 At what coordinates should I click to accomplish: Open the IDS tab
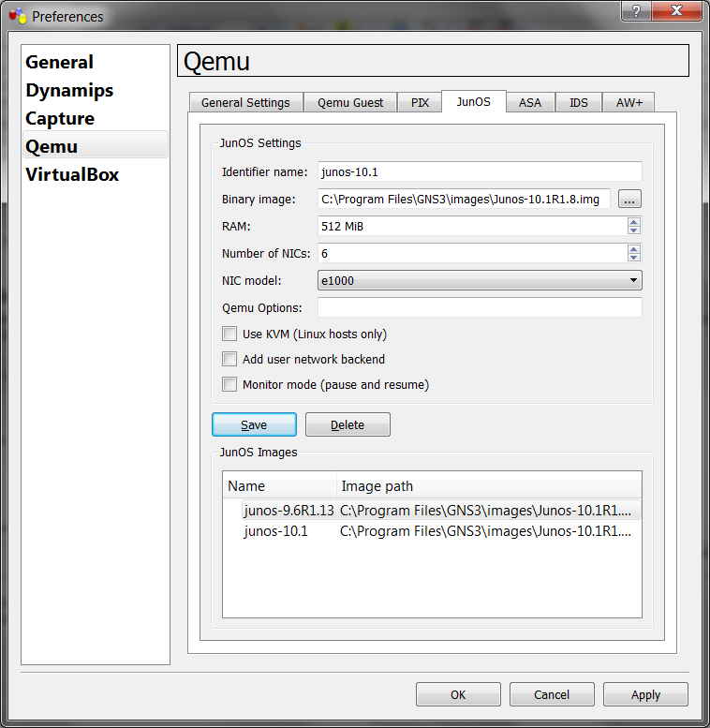click(x=579, y=103)
